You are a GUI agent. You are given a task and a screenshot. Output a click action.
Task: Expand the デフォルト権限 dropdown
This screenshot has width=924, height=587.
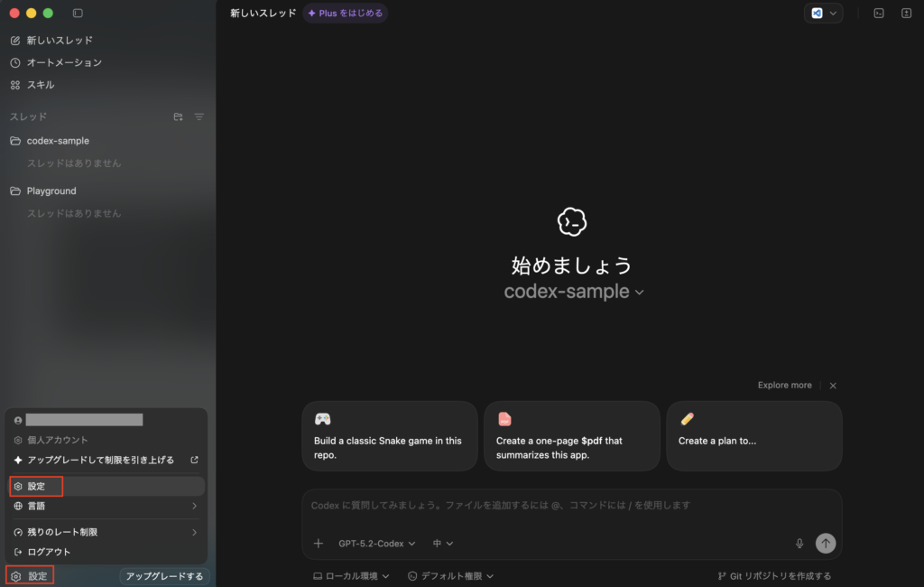[x=450, y=576]
